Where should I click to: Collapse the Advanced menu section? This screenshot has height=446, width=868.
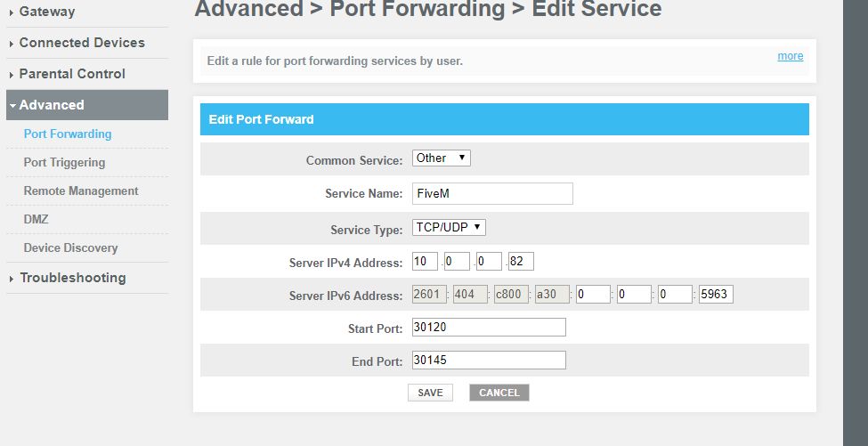click(87, 105)
